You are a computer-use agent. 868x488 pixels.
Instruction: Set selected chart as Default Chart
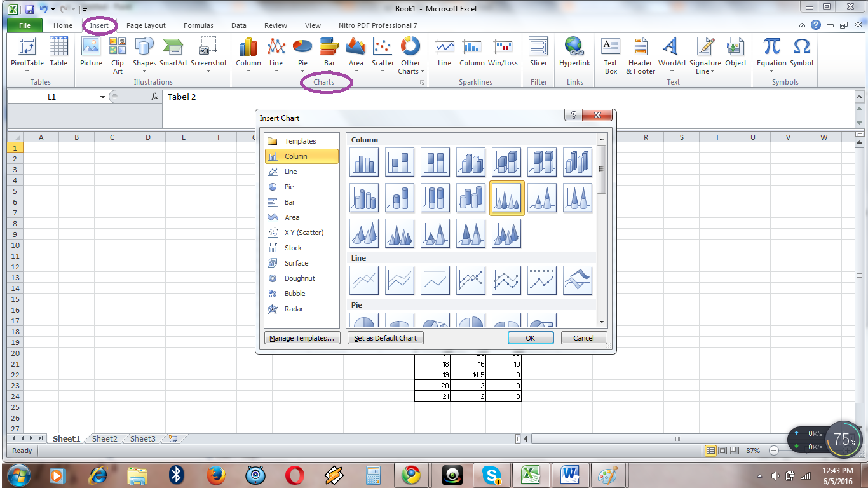point(385,337)
